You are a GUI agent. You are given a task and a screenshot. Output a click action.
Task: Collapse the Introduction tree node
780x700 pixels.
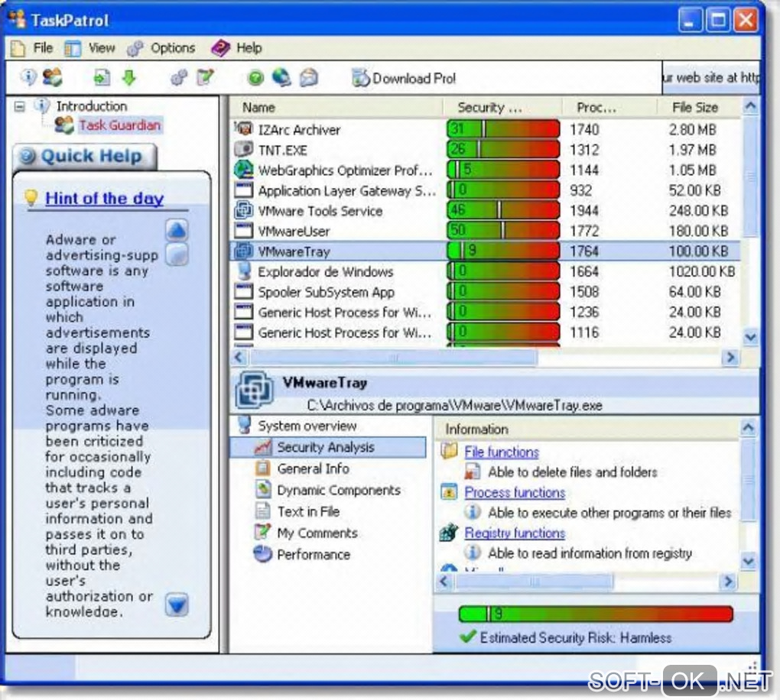pos(19,106)
